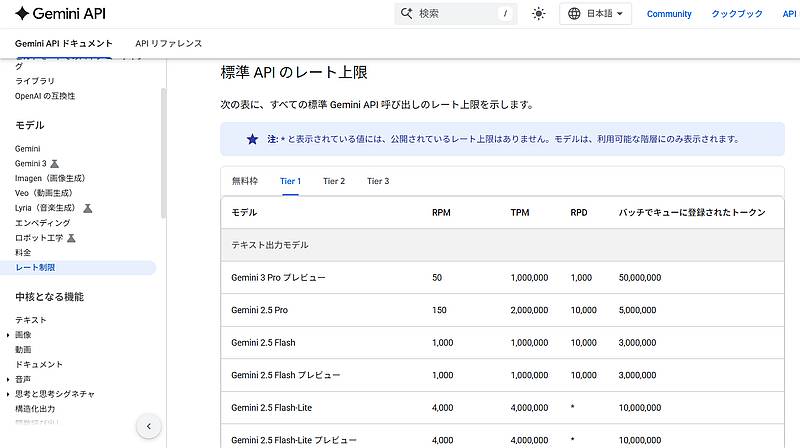Click the Gemini 2.5 Flash row name
Viewport: 800px width, 448px height.
coord(263,343)
